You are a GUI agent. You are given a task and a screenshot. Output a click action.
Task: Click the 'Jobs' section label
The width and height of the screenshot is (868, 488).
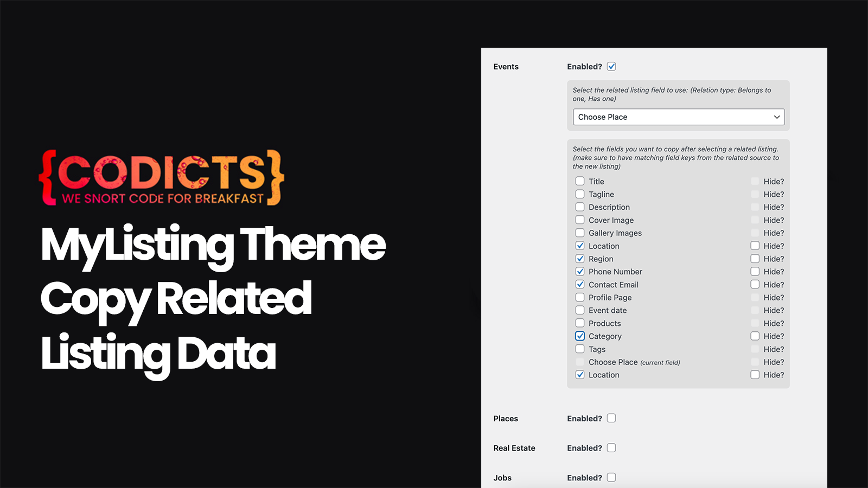[502, 478]
